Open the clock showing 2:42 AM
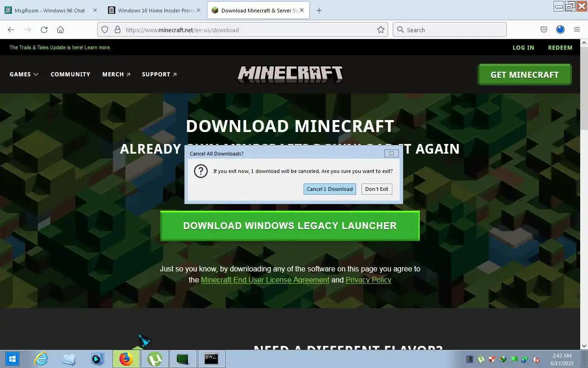 pos(562,359)
